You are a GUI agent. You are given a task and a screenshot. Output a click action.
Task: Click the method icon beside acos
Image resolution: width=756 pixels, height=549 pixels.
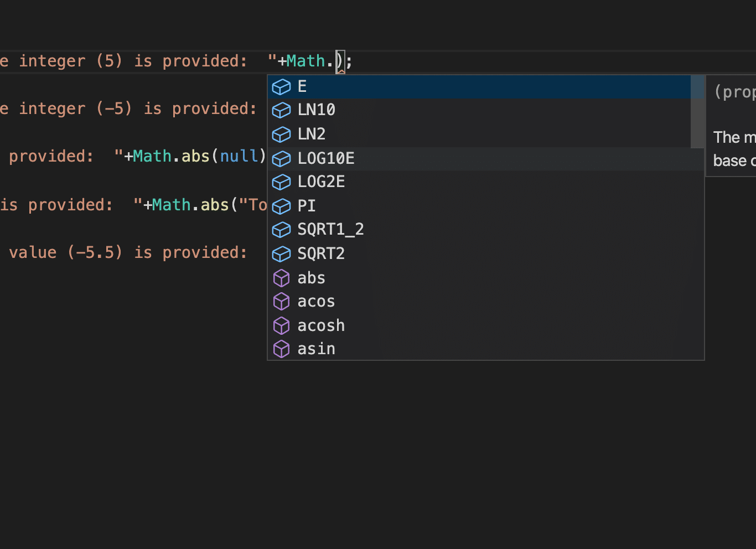pyautogui.click(x=282, y=302)
